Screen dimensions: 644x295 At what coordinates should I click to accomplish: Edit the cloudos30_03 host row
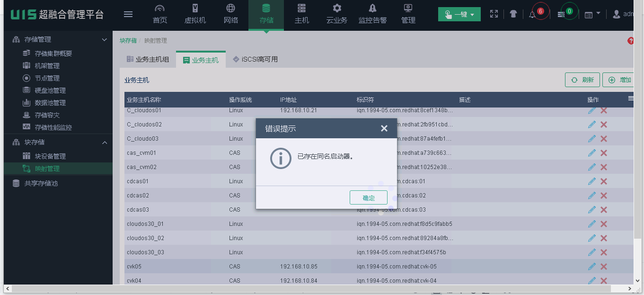click(x=592, y=252)
